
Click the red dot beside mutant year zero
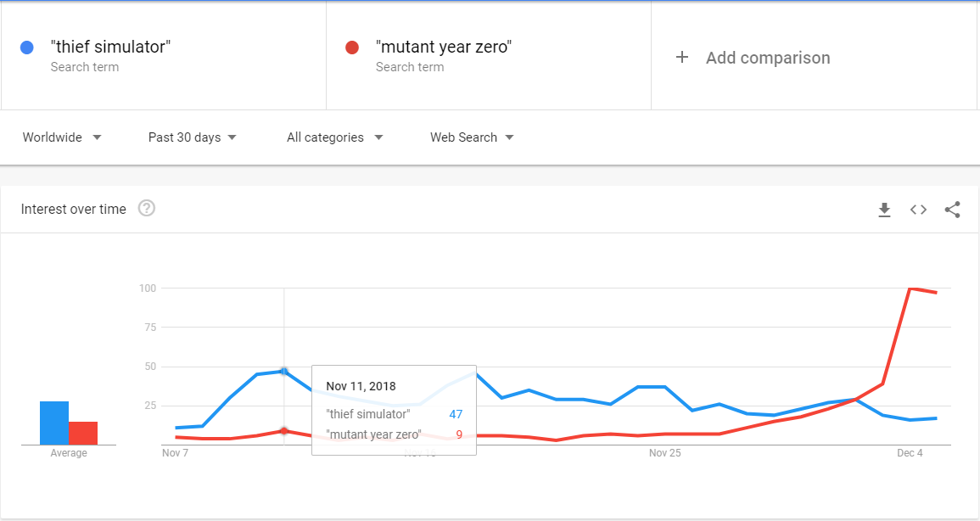click(x=352, y=48)
